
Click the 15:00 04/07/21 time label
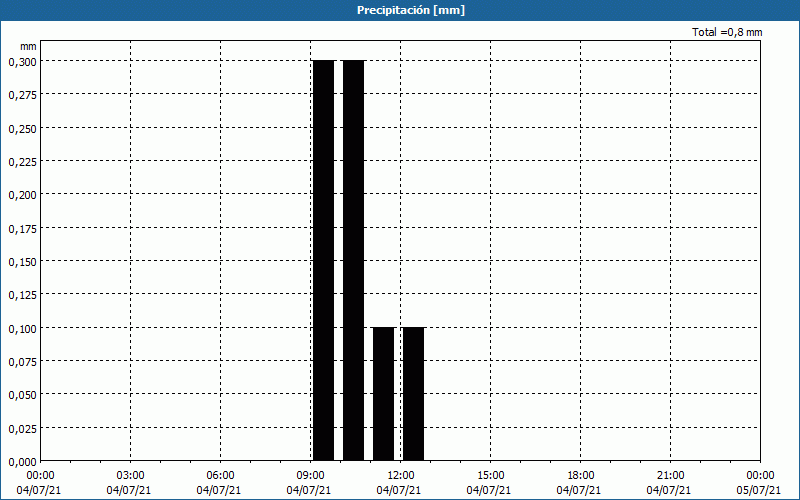(x=489, y=483)
